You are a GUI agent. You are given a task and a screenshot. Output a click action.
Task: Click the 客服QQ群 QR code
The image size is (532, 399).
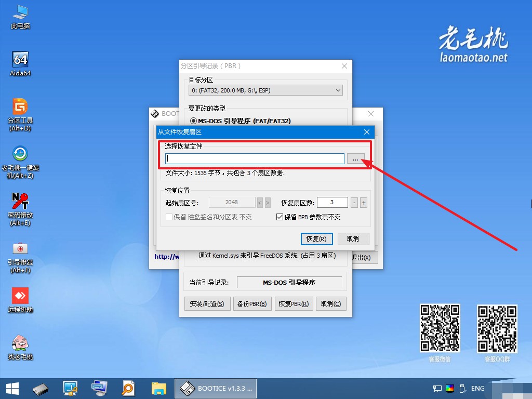tap(497, 329)
